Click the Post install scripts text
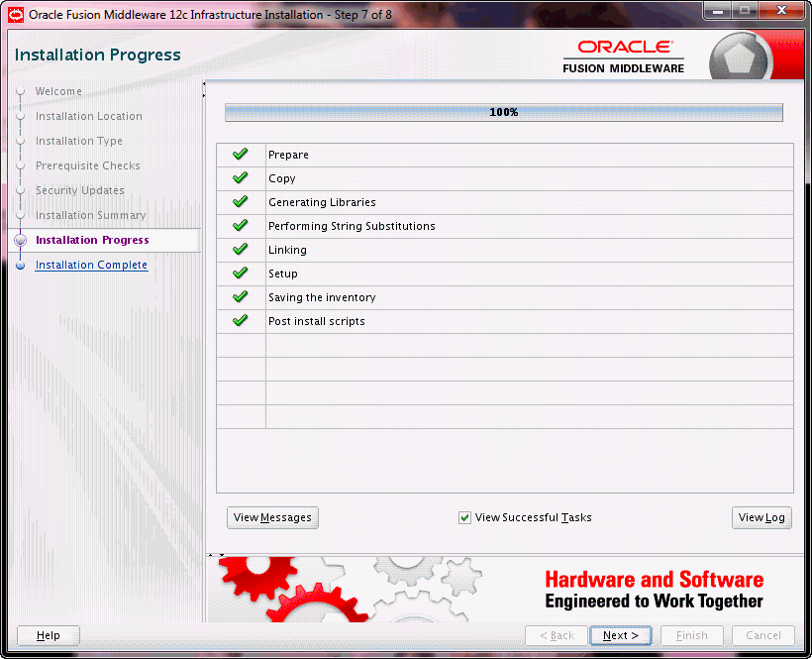The height and width of the screenshot is (659, 812). (x=317, y=321)
